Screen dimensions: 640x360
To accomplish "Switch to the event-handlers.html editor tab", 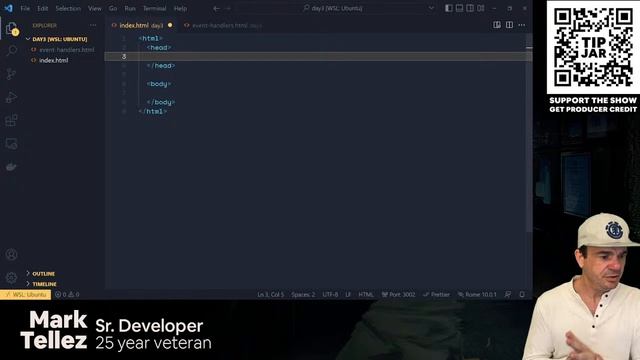I will pos(223,25).
